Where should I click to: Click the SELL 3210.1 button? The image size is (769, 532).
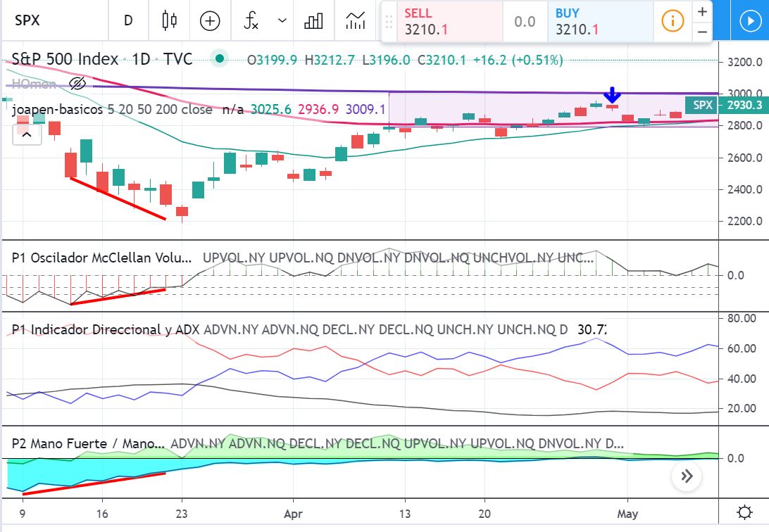click(441, 22)
